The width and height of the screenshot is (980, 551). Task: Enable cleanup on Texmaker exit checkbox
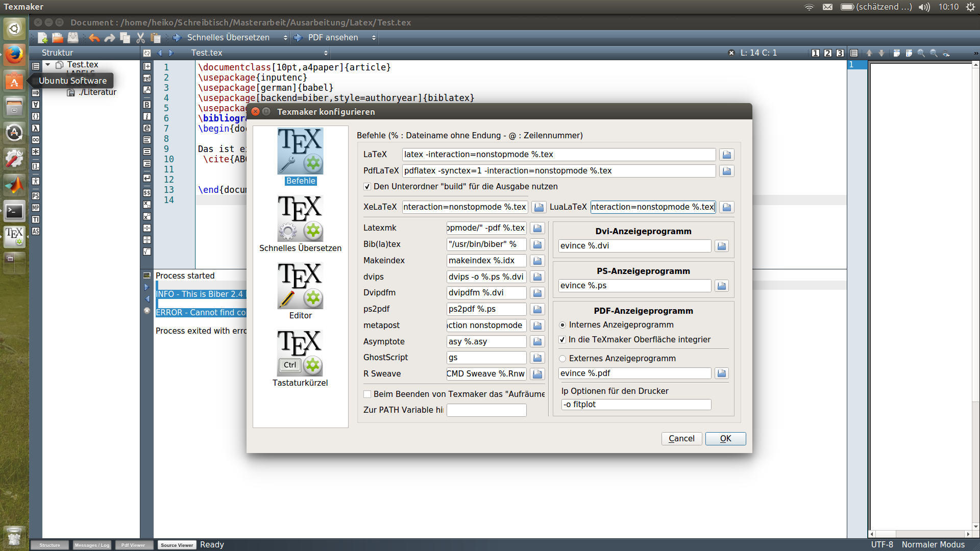click(x=367, y=394)
